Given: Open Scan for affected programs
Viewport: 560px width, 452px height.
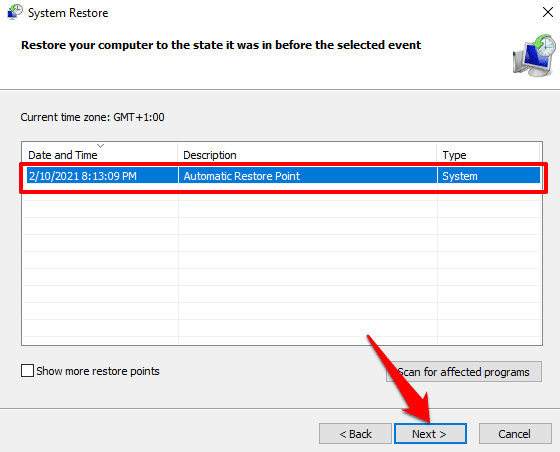Looking at the screenshot, I should click(x=464, y=372).
